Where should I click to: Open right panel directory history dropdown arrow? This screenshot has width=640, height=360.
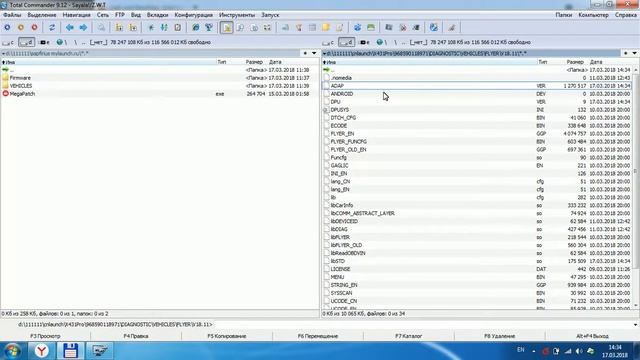click(634, 53)
